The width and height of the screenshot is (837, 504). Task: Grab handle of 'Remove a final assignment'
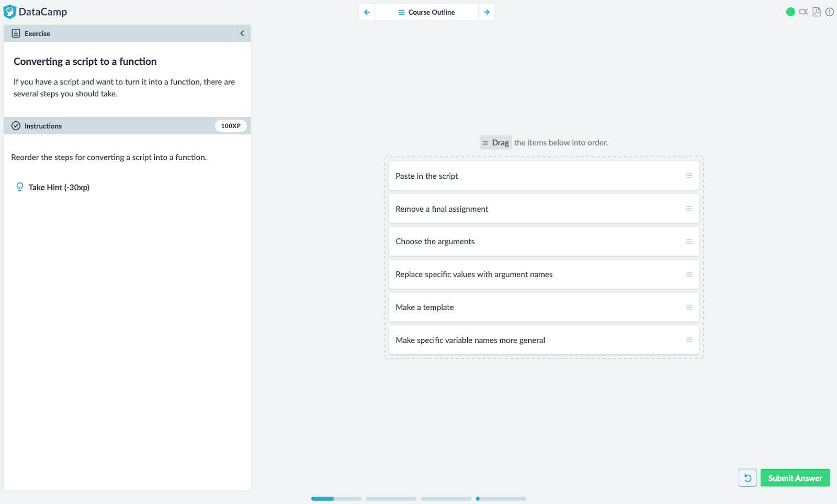pyautogui.click(x=689, y=209)
